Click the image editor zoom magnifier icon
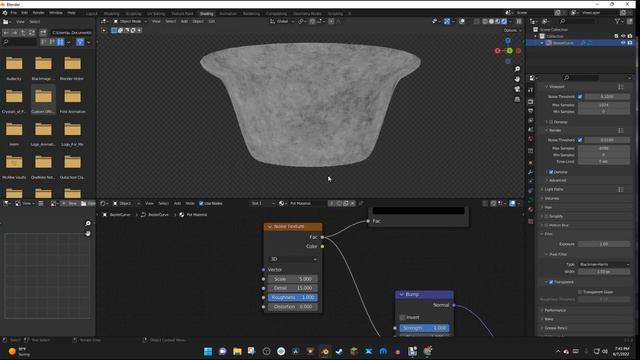The height and width of the screenshot is (360, 640). pos(88,223)
